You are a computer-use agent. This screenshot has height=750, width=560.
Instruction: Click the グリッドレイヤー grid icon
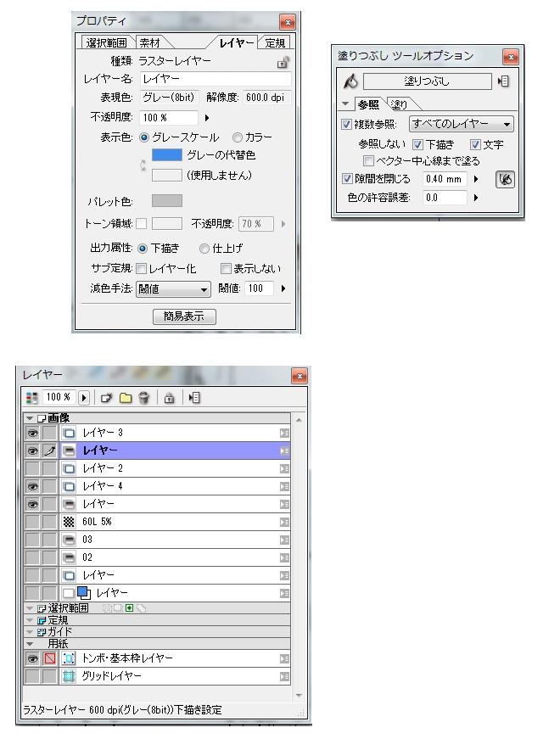(70, 676)
